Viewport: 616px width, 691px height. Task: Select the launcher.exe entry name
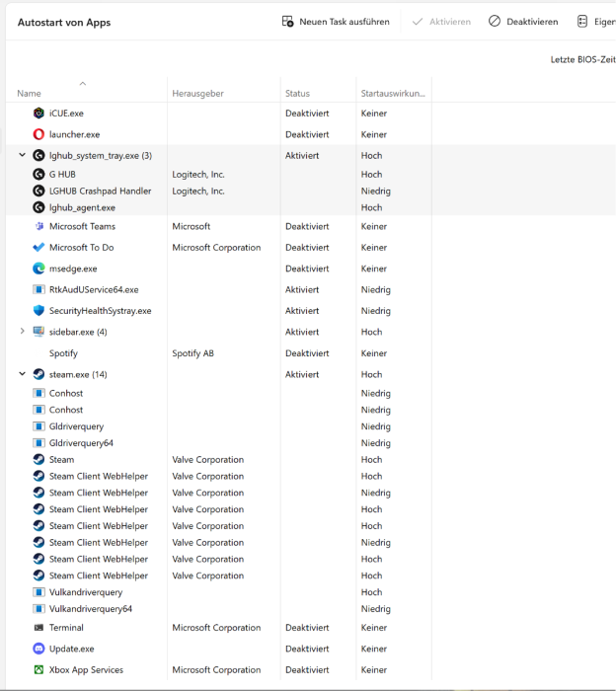click(74, 134)
